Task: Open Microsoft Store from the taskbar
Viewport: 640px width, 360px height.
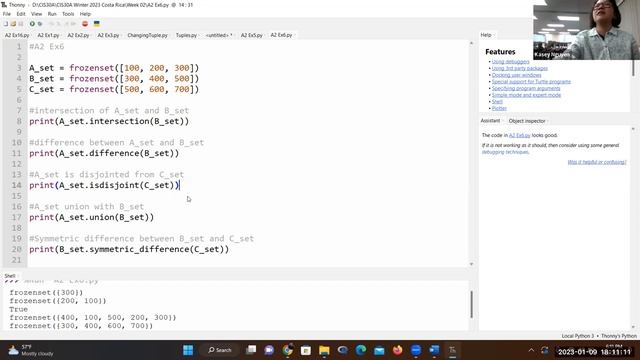Action: [x=306, y=350]
